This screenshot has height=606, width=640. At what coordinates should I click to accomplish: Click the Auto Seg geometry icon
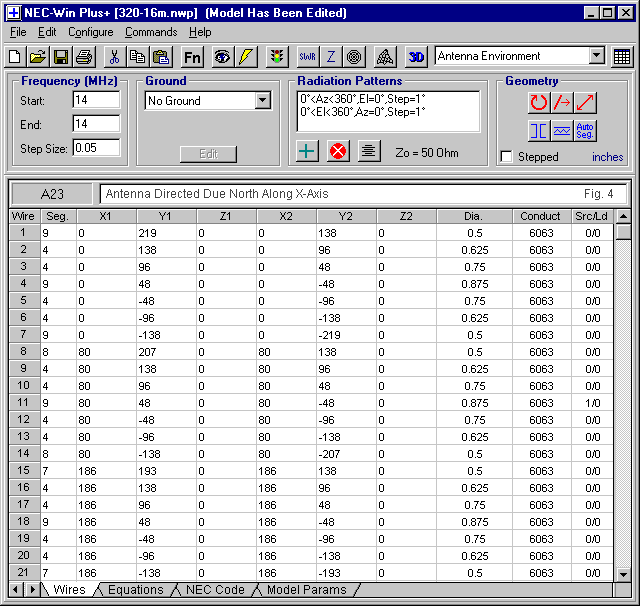tap(586, 130)
